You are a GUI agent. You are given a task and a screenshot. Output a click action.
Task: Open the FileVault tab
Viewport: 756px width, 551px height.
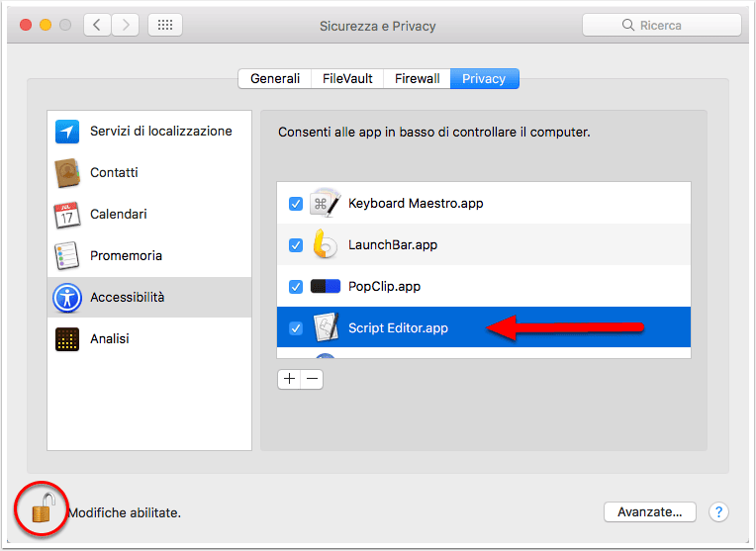(x=347, y=78)
